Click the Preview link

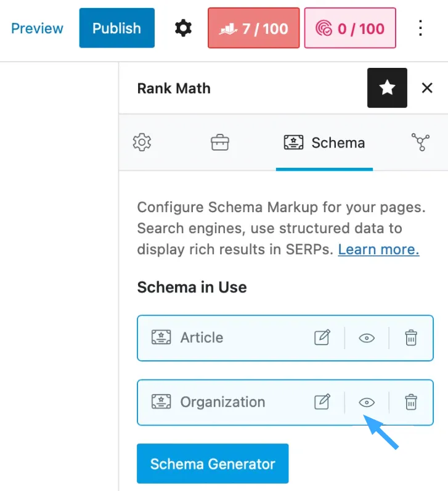pos(37,28)
